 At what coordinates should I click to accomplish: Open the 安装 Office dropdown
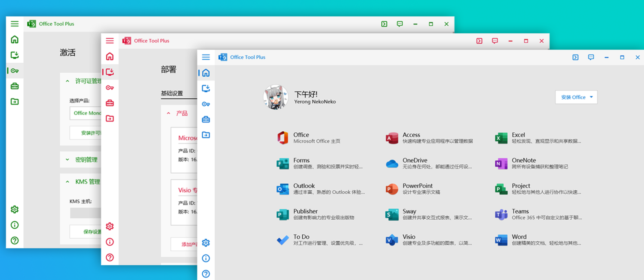576,97
